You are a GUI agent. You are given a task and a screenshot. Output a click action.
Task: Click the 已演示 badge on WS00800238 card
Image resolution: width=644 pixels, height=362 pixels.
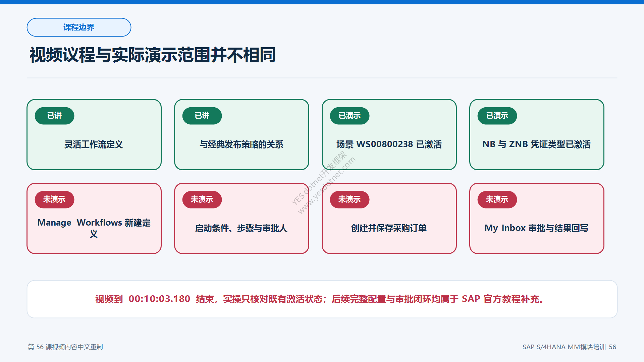[x=350, y=116]
